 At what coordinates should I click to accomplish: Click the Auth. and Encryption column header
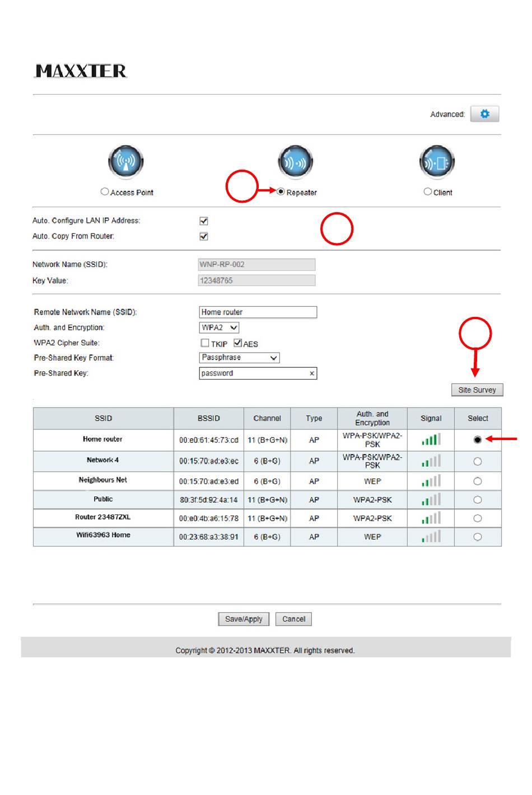coord(372,418)
